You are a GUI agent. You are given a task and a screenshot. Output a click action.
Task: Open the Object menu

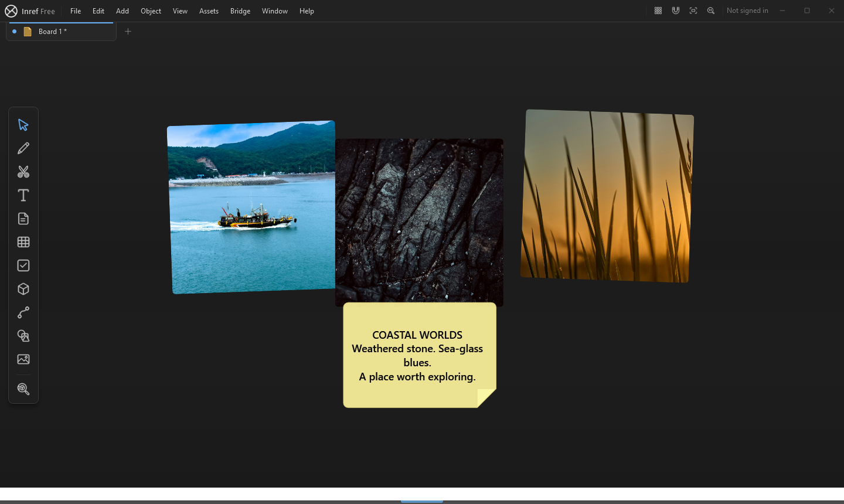click(x=151, y=11)
